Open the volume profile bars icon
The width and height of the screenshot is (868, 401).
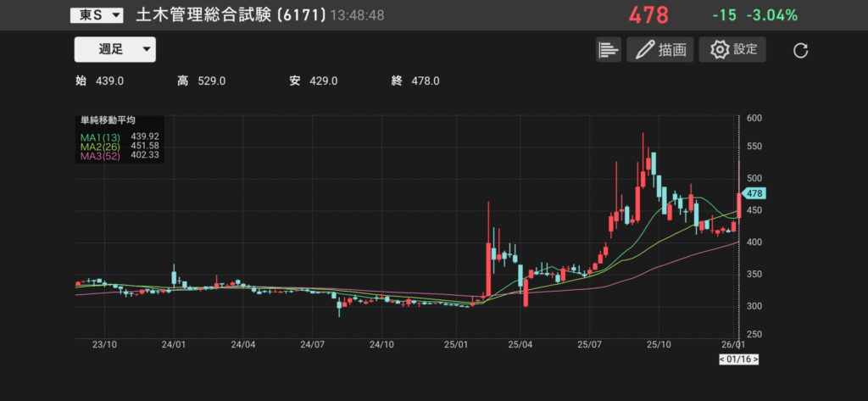[x=608, y=49]
